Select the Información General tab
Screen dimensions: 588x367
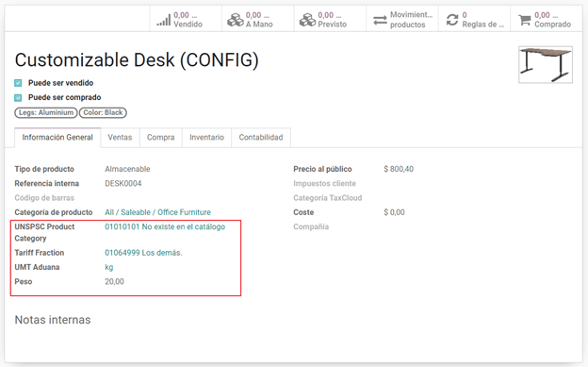point(57,138)
